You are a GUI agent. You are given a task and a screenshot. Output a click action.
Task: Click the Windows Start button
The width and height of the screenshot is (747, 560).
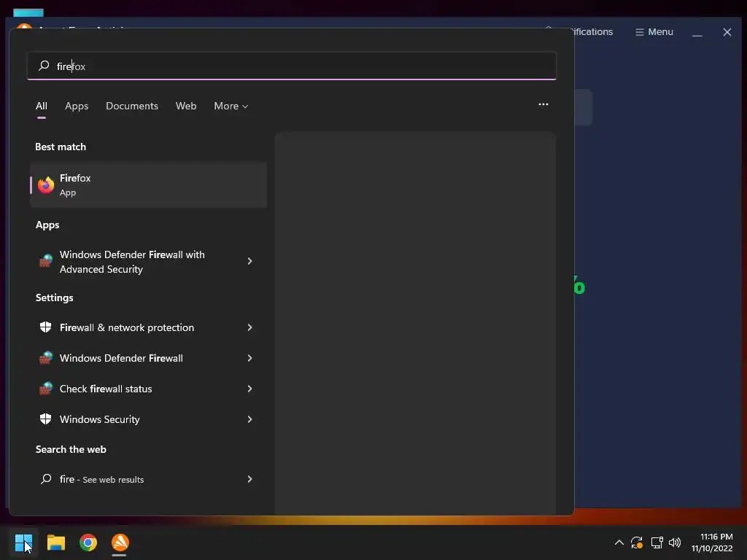[x=23, y=542]
